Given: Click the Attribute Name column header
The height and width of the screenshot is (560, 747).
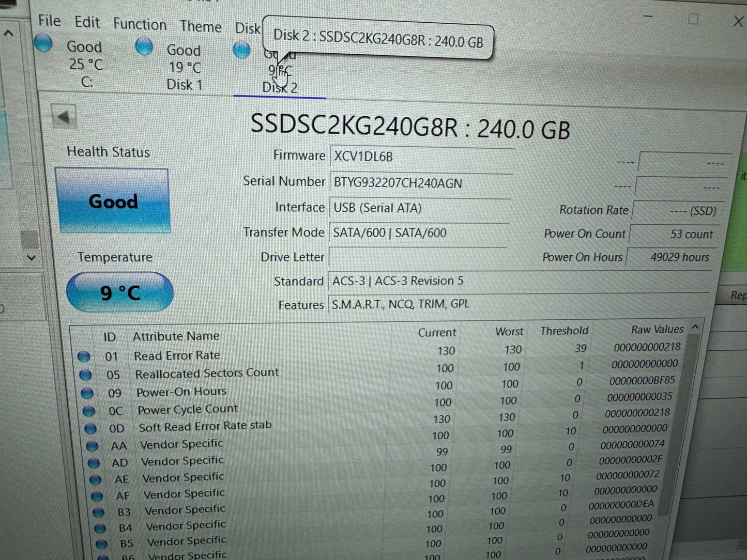Looking at the screenshot, I should (176, 336).
